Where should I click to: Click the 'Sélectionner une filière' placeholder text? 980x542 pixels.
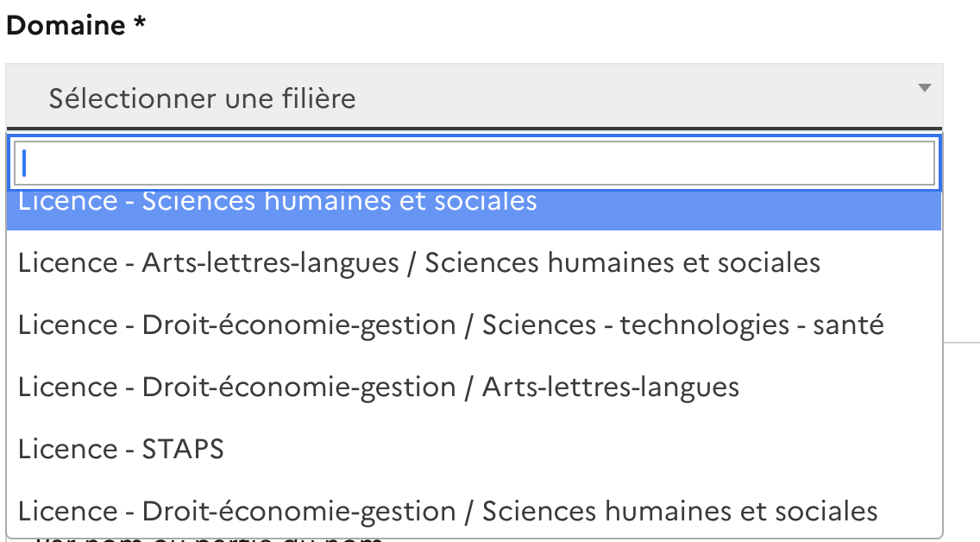[202, 98]
